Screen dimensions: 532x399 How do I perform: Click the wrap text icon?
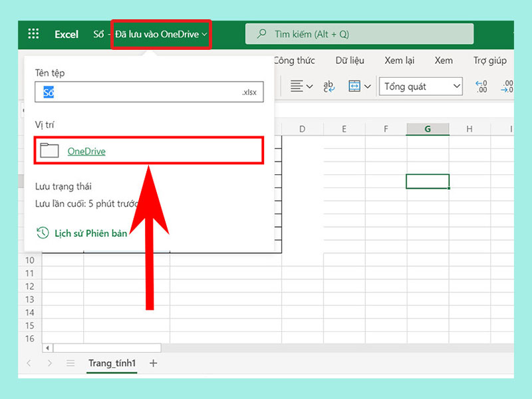(329, 86)
